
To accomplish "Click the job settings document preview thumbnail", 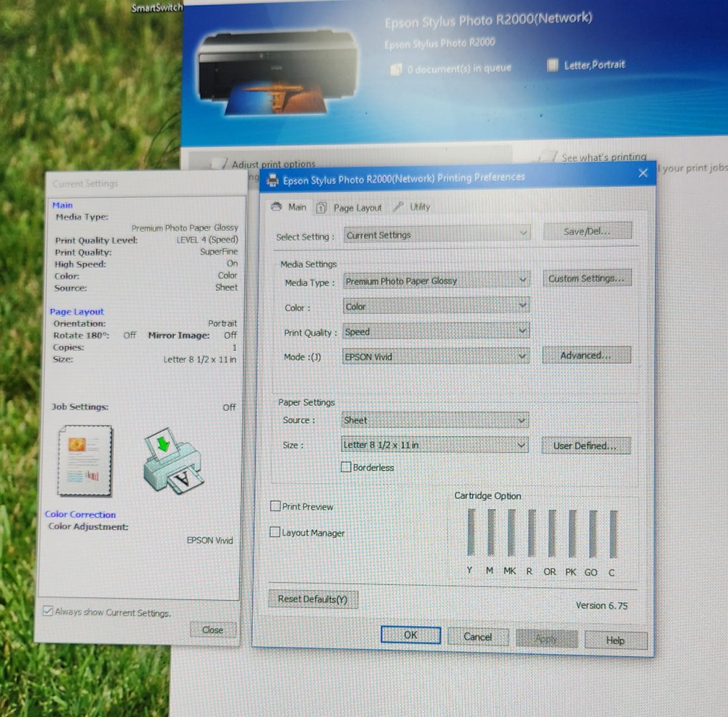I will pos(85,460).
